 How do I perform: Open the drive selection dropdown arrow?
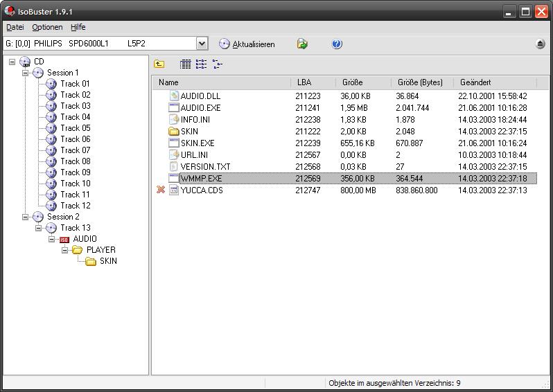click(202, 44)
